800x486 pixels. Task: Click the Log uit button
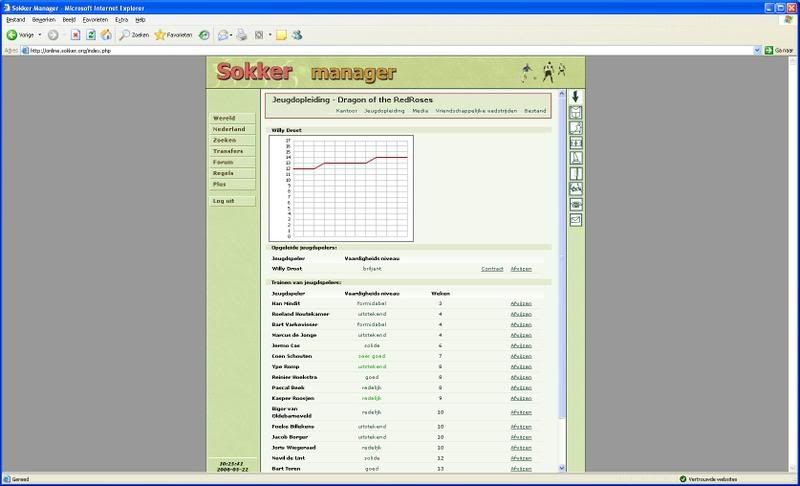pos(232,201)
